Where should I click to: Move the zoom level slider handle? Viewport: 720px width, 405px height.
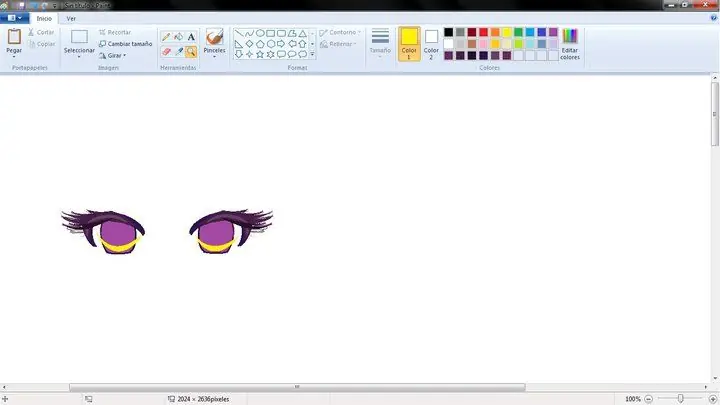[681, 399]
